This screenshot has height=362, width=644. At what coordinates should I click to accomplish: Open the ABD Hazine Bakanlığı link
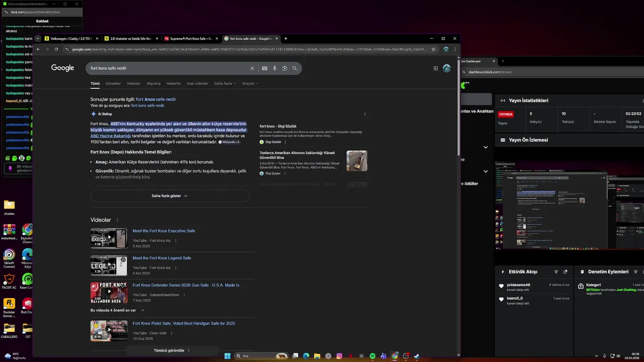(111, 136)
